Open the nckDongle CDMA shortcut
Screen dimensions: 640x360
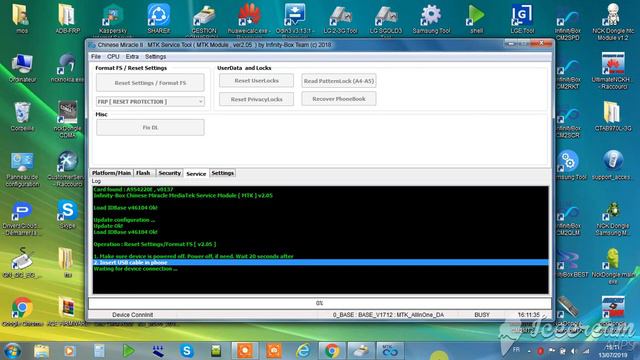tap(67, 119)
